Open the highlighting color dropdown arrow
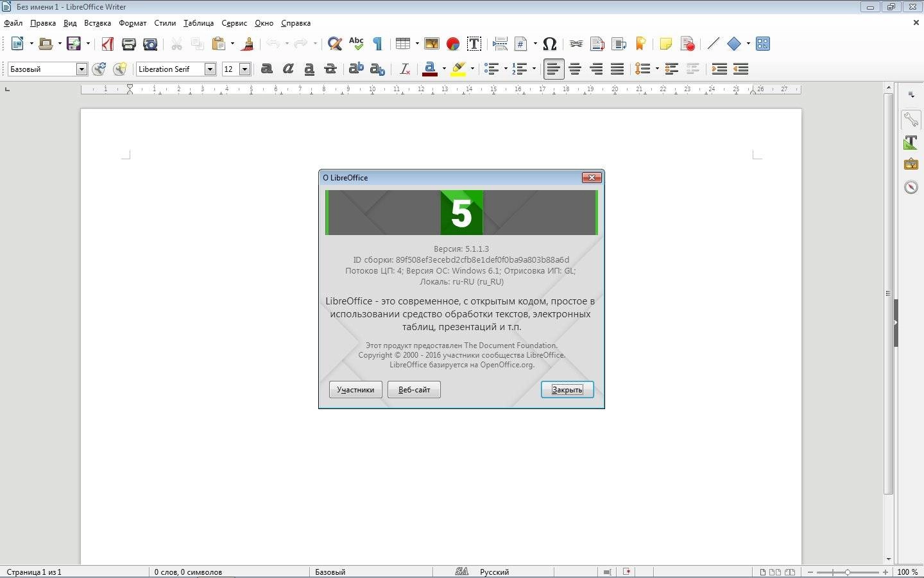924x578 pixels. pos(472,69)
